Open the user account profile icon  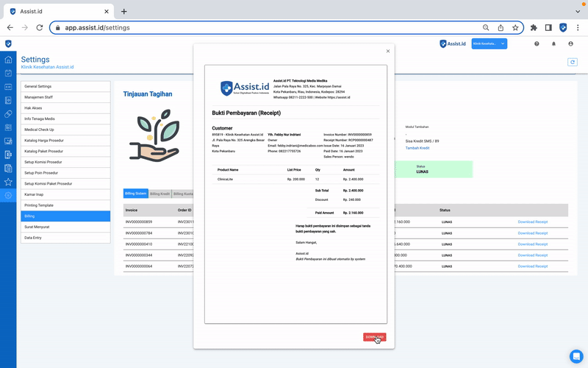point(570,44)
